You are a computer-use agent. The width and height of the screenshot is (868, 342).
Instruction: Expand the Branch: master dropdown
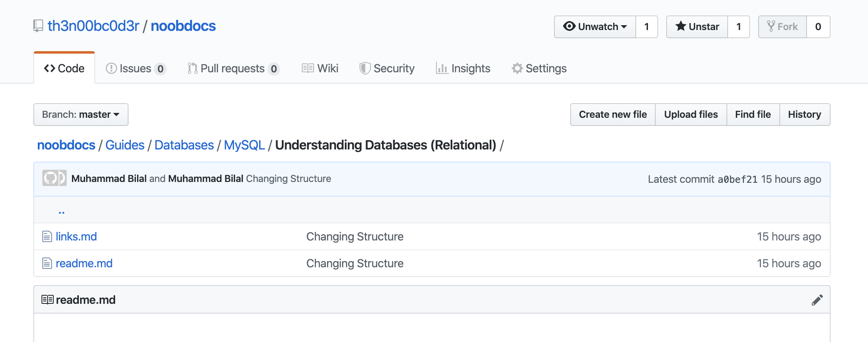(x=81, y=115)
